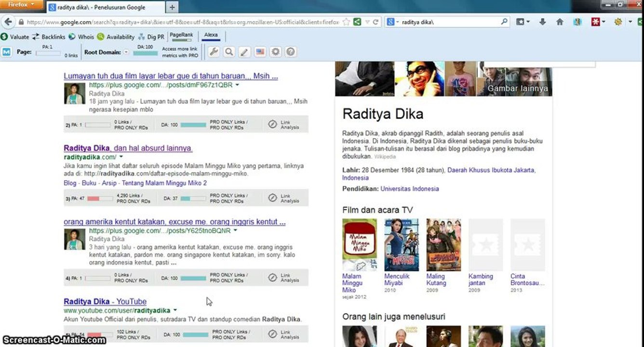Expand dropdown arrow beside posts/dmF967z1QBR URL
The image size is (644, 347).
237,85
